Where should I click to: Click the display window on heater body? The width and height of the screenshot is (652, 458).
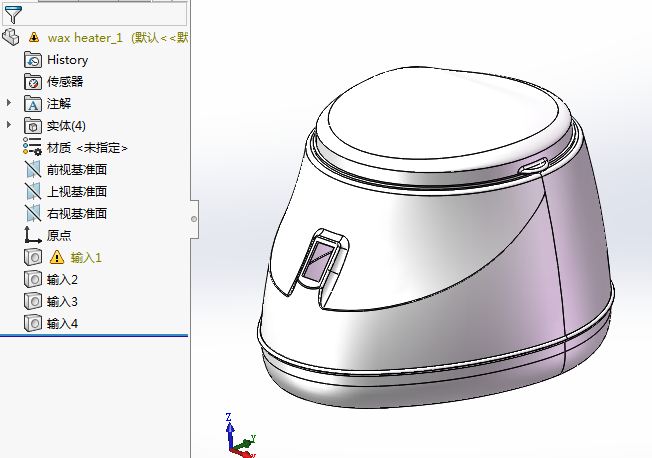[x=317, y=261]
